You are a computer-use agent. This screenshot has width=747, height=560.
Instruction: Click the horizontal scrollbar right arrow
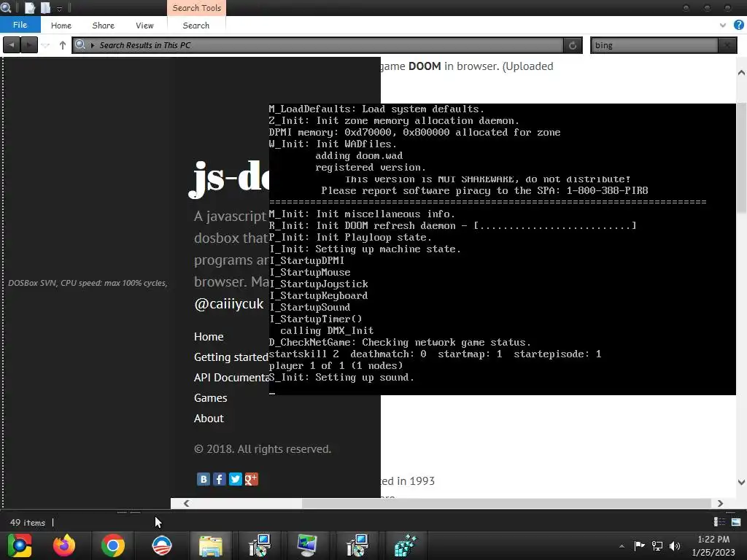(x=720, y=503)
